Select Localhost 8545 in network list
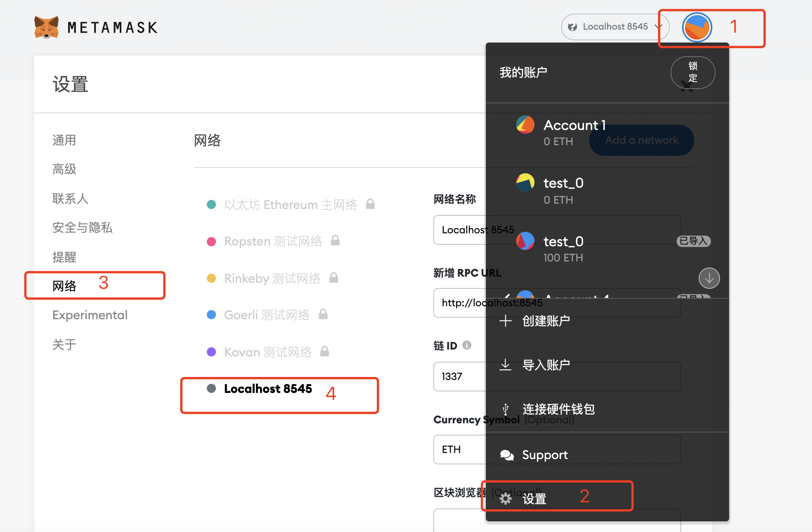Screen dimensions: 812x532 (x=259, y=389)
